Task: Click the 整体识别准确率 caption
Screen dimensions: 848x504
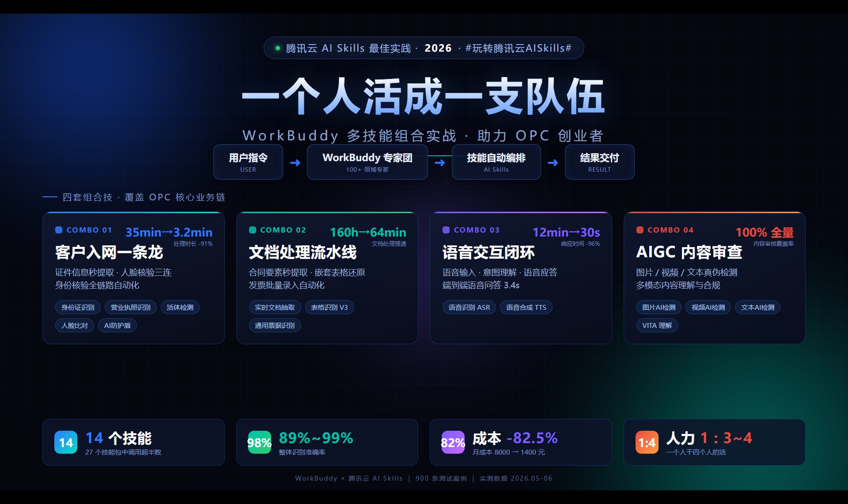Action: click(302, 452)
